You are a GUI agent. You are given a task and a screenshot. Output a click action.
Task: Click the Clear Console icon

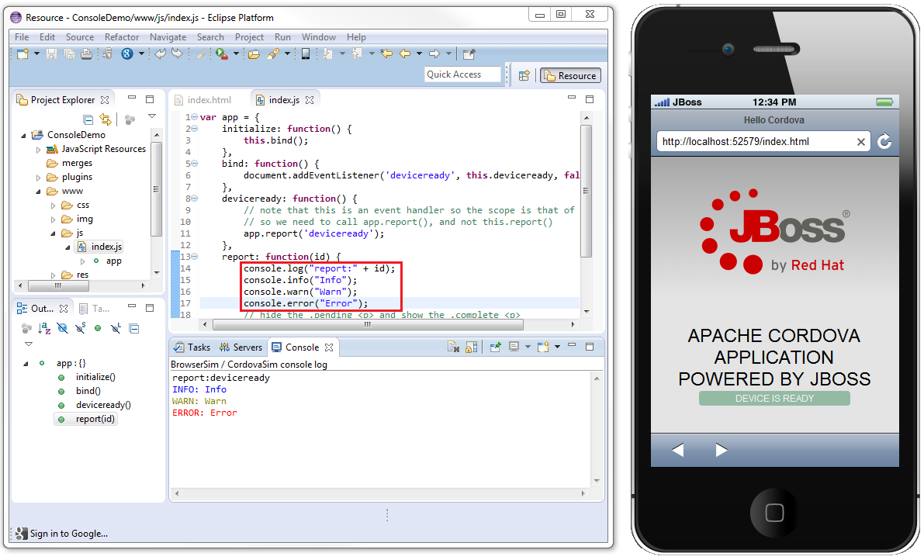454,347
